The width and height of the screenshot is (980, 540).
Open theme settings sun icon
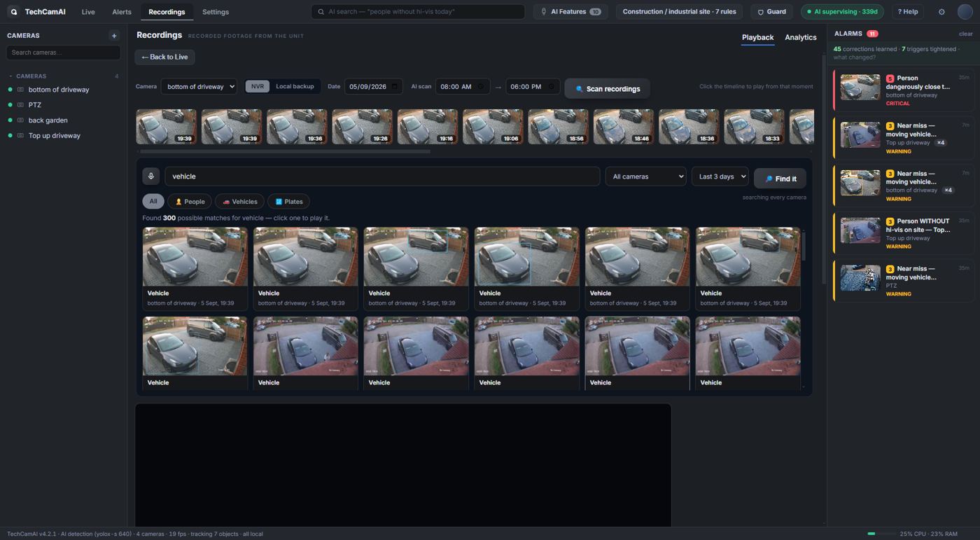941,12
